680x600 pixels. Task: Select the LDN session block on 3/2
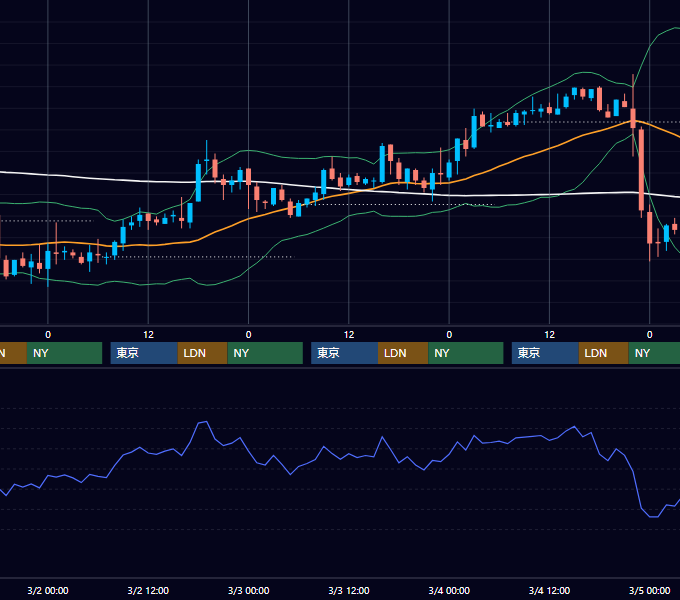click(203, 353)
